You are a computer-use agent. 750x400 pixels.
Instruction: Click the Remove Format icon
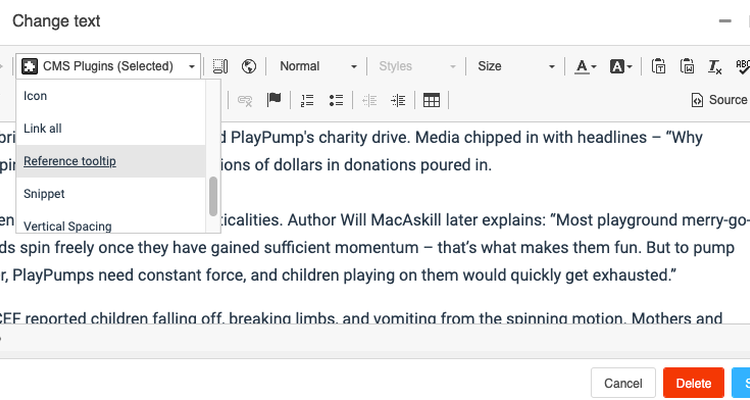coord(714,67)
